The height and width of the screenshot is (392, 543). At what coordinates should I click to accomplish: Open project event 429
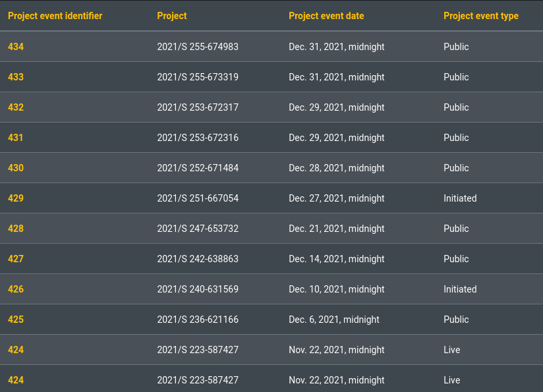(x=16, y=198)
